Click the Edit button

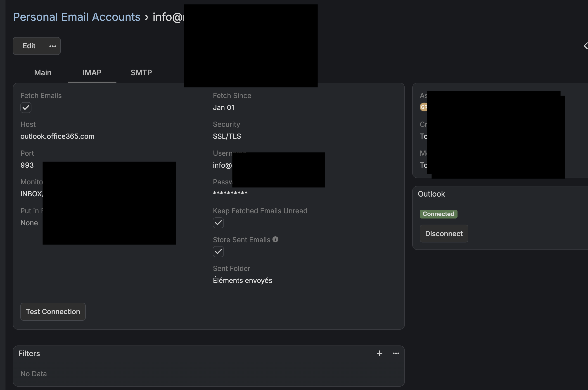[x=29, y=46]
